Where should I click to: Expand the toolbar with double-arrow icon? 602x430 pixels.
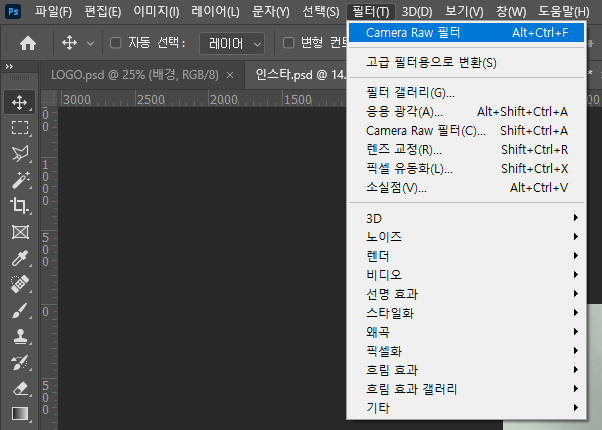click(9, 67)
